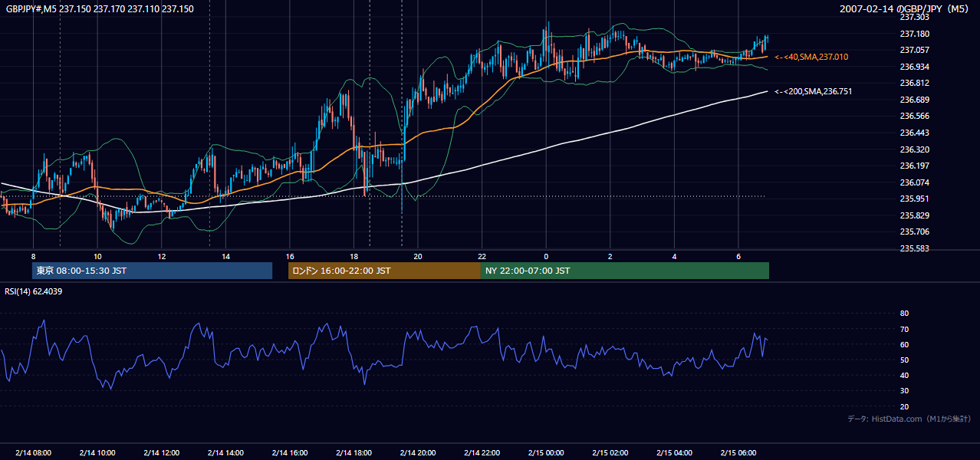Click RSI scale label 50
980x460 pixels.
tap(904, 360)
